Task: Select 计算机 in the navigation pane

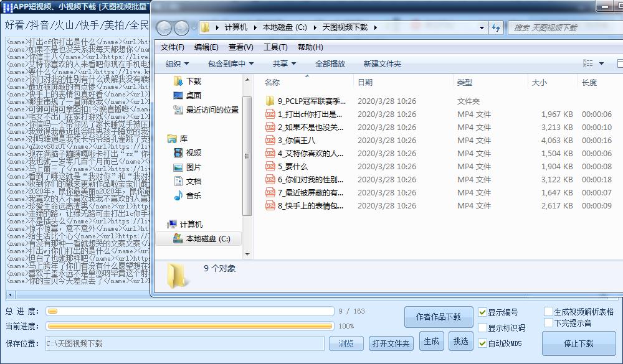Action: (x=185, y=224)
